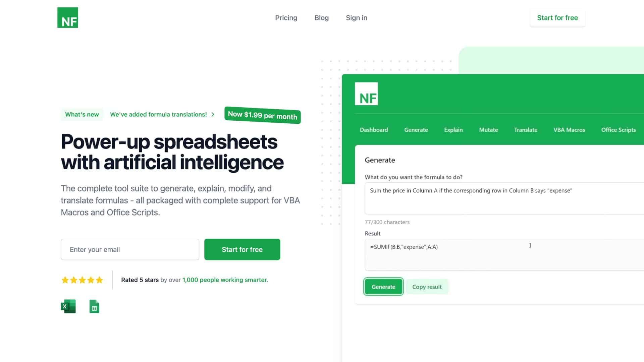Click Blog menu item
Image resolution: width=644 pixels, height=362 pixels.
click(322, 18)
